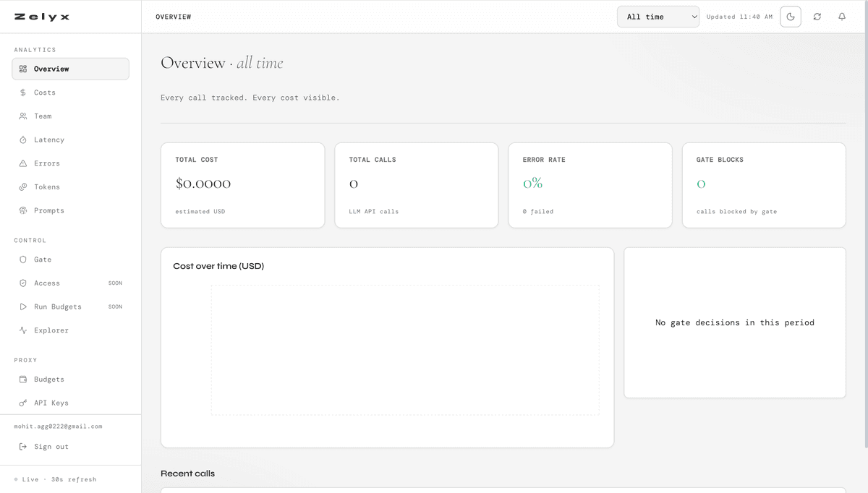Click the Recent calls heading
The image size is (868, 493).
pos(188,473)
